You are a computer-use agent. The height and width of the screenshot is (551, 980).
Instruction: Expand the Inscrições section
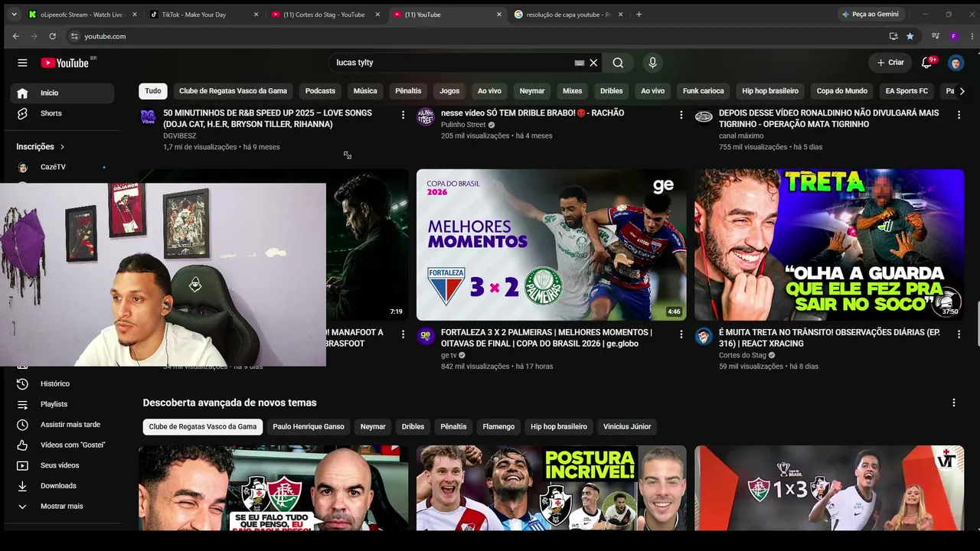tap(41, 146)
